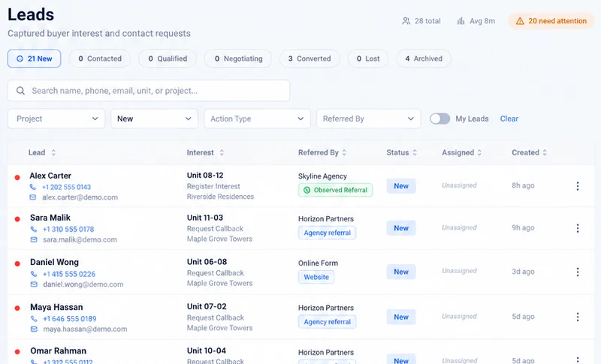
Task: Click Agency referral badge in Maya Hassan row
Action: click(327, 322)
